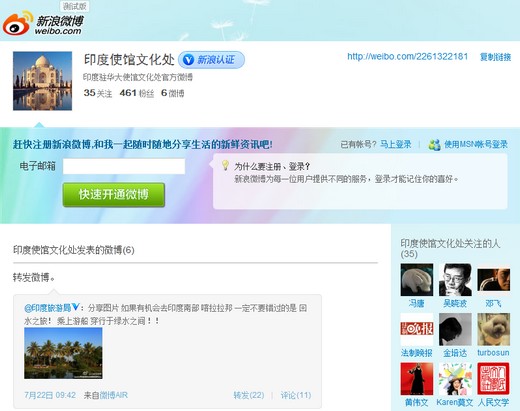
Task: Open 金培达's avatar
Action: [455, 329]
